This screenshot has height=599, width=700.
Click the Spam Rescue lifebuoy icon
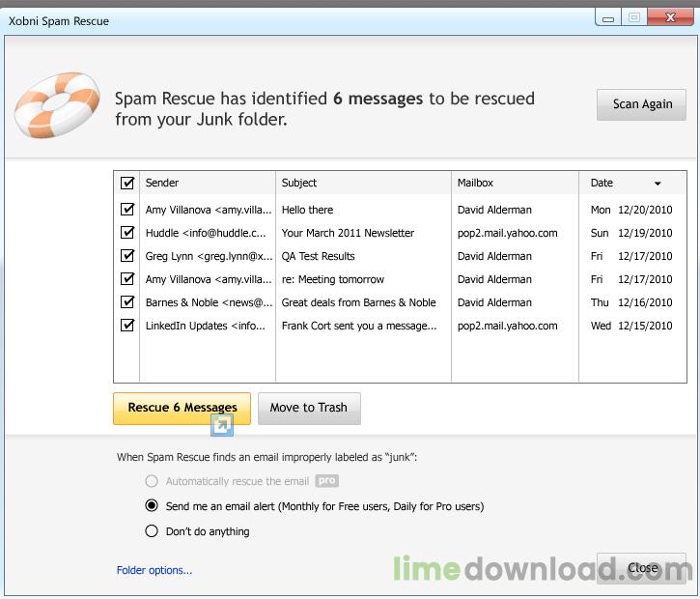[57, 105]
